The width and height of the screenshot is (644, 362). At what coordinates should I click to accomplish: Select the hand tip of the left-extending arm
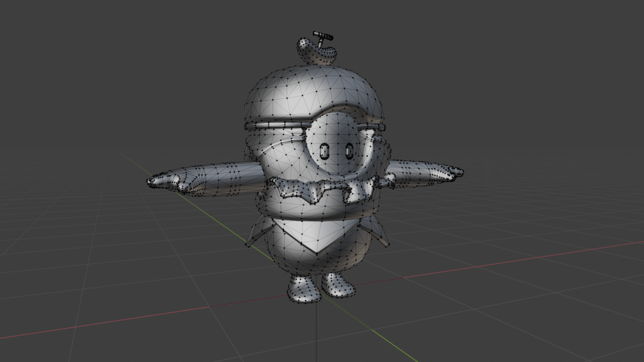(161, 181)
